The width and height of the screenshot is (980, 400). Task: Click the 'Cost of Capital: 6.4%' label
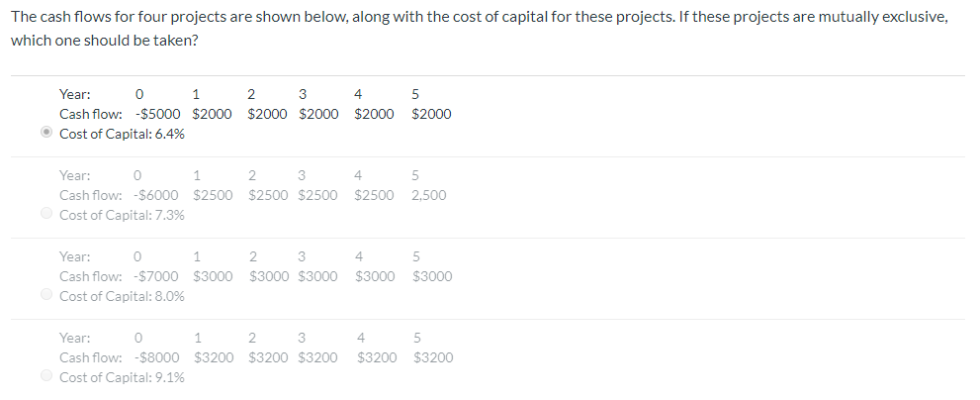[122, 134]
